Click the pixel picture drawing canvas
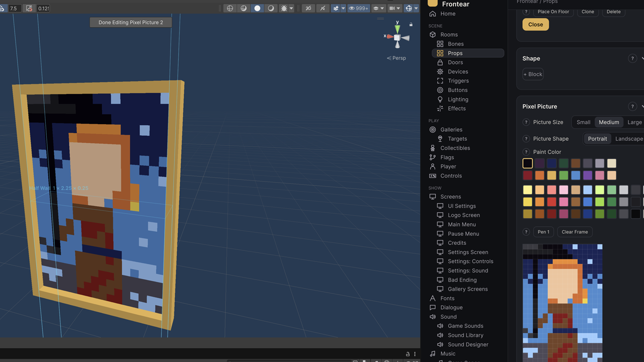 pos(562,303)
